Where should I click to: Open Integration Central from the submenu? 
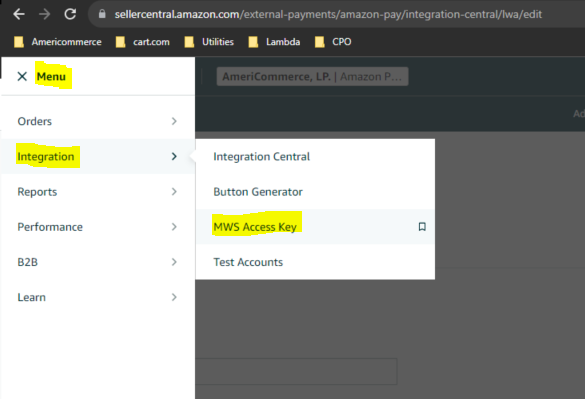click(x=262, y=157)
